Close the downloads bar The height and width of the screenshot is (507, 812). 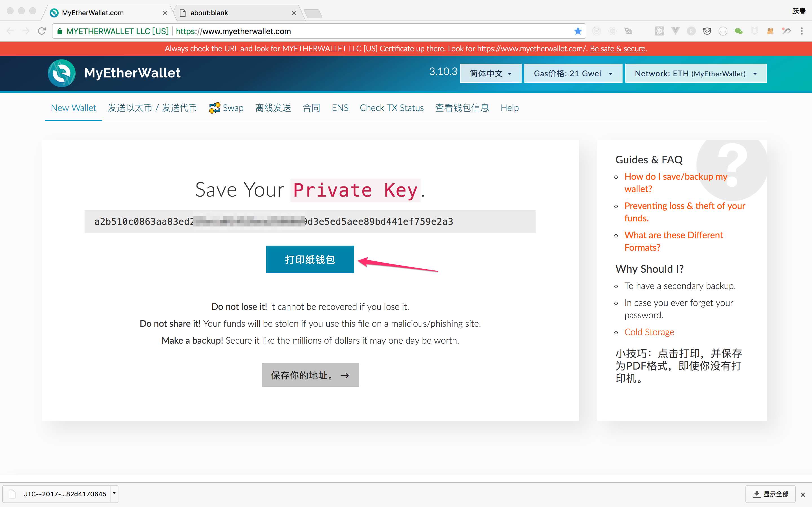coord(803,494)
